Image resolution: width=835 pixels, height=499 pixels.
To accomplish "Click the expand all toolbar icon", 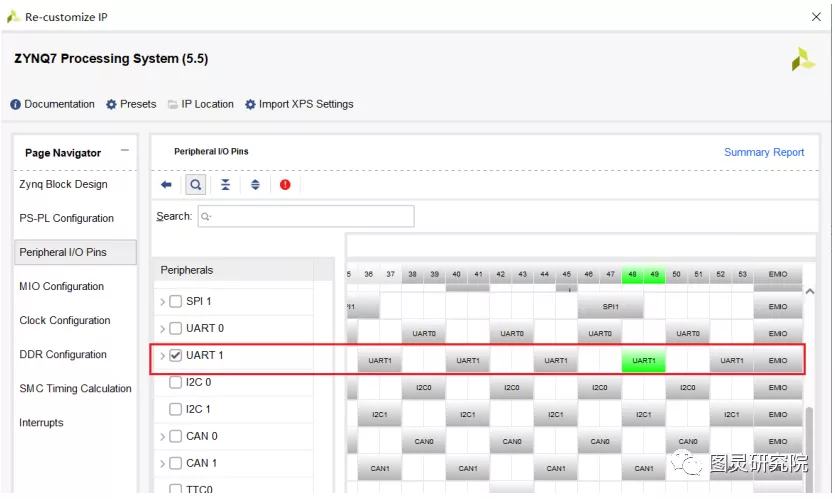I will pos(256,185).
